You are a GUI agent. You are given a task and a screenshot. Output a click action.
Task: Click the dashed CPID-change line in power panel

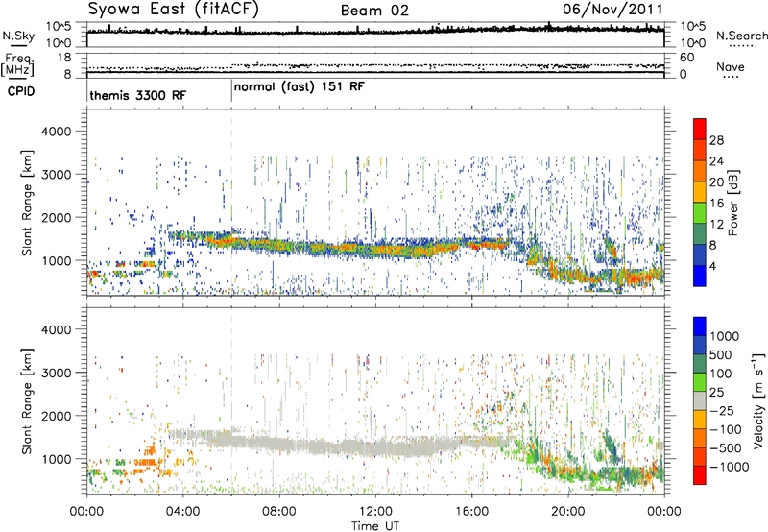click(231, 202)
